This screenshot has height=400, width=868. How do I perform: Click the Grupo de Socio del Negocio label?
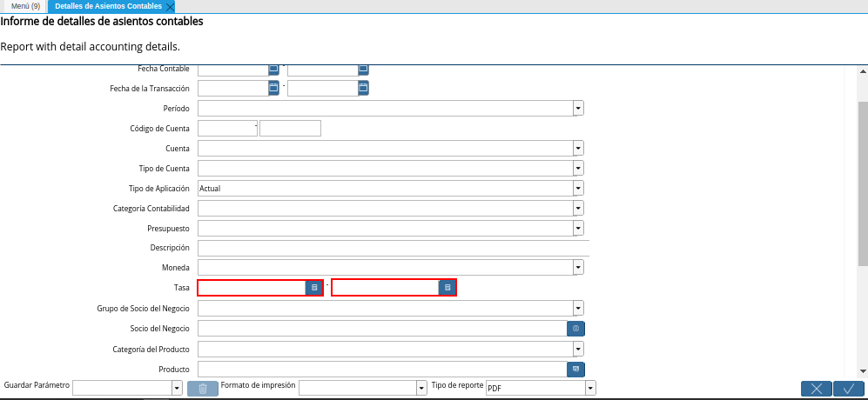click(144, 308)
